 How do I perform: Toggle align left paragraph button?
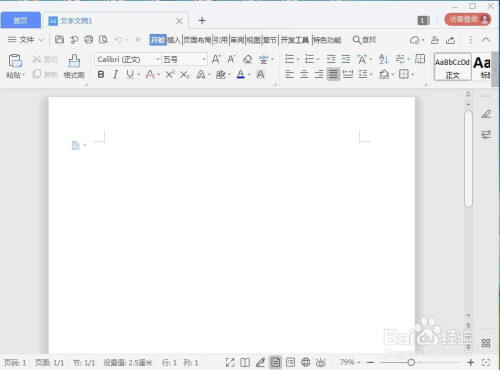(x=289, y=74)
